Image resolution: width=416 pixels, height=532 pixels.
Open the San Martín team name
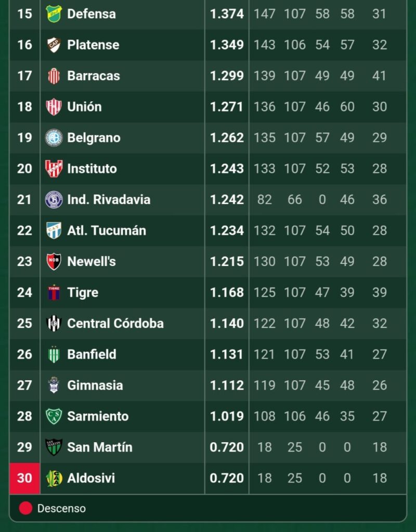(x=100, y=447)
